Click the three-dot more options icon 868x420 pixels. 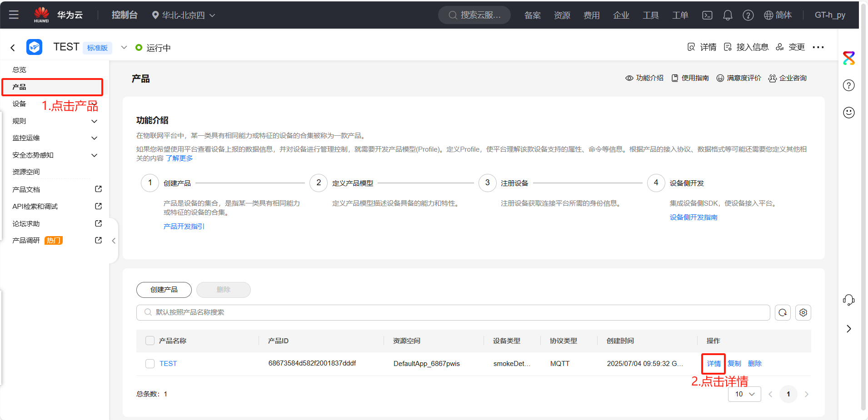818,47
